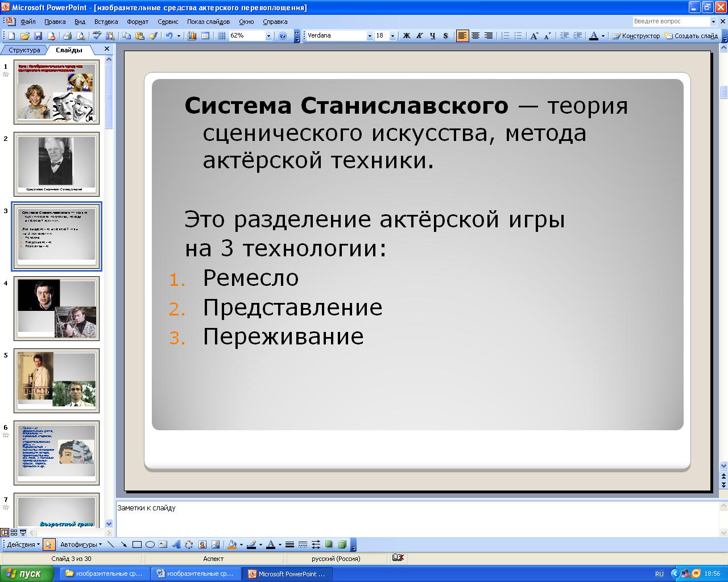
Task: Select slide 5 thumbnail in panel
Action: (x=56, y=380)
